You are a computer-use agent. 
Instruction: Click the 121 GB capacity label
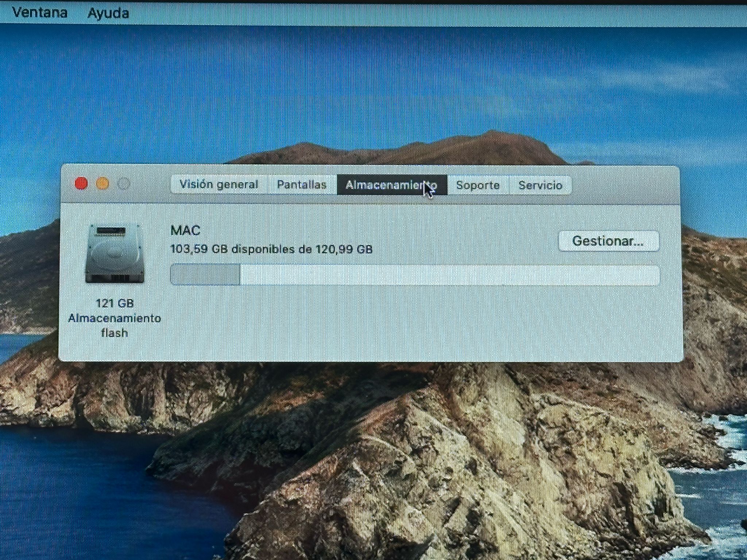115,303
